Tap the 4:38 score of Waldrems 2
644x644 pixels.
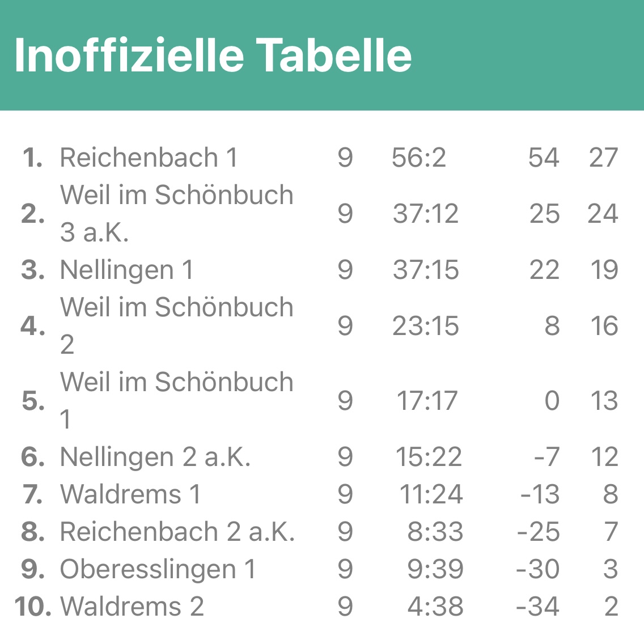(435, 607)
